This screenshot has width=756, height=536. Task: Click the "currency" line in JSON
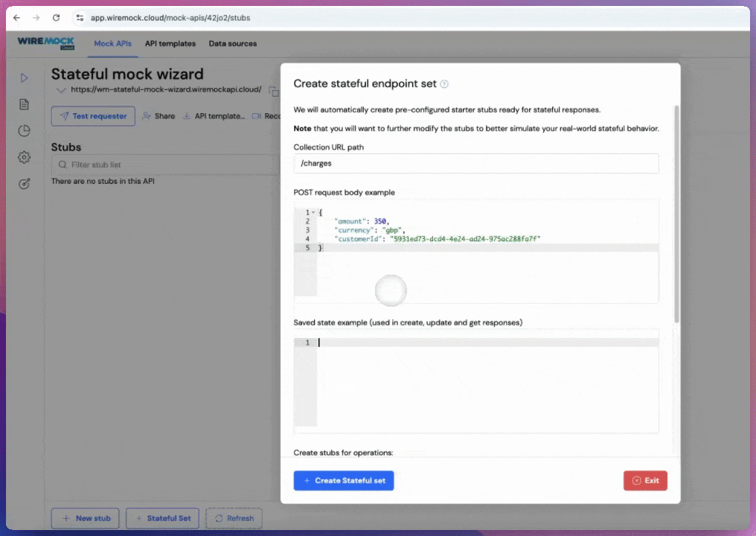pyautogui.click(x=369, y=230)
